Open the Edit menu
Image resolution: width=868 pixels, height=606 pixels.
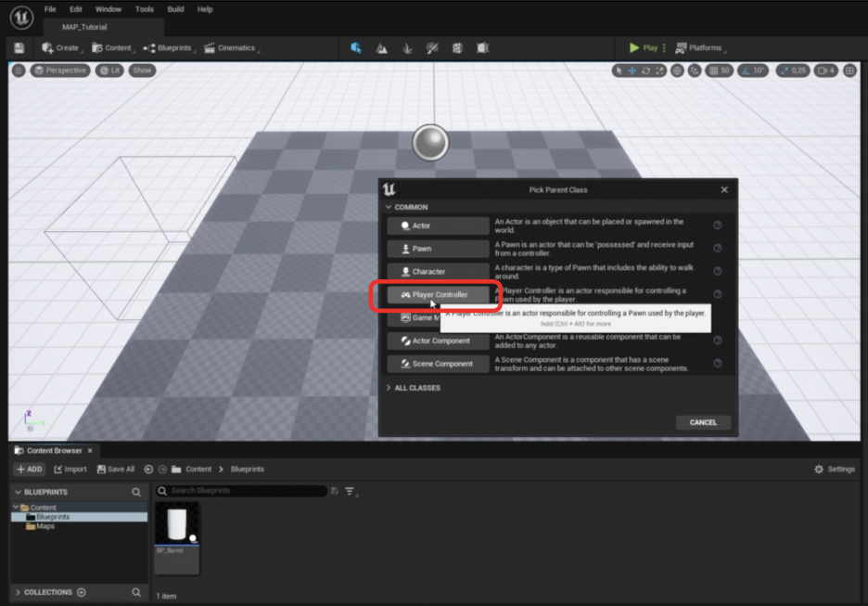point(76,9)
